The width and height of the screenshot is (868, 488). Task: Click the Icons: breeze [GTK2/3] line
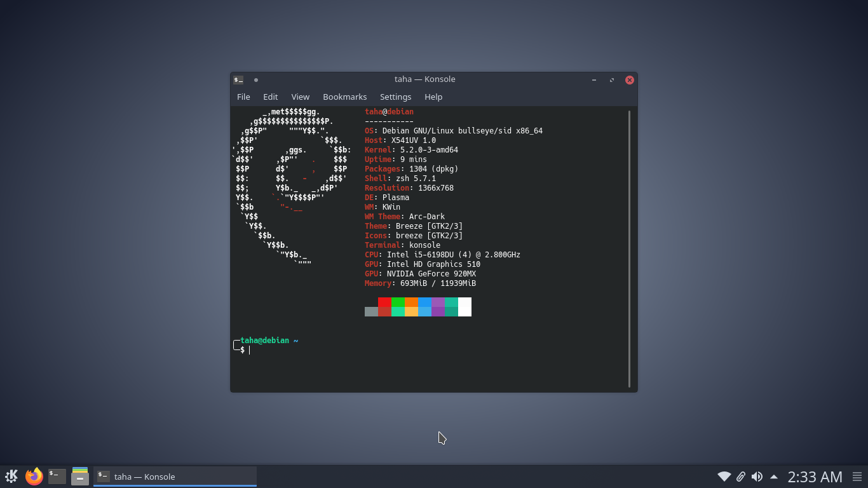[414, 236]
